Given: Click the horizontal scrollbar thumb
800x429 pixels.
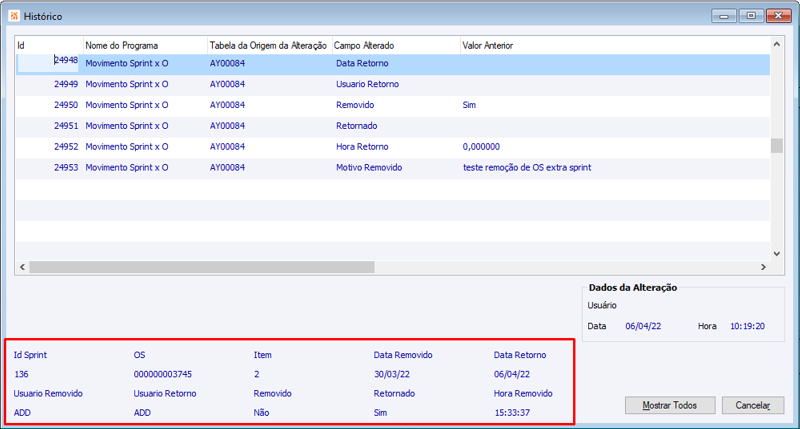Looking at the screenshot, I should 202,267.
